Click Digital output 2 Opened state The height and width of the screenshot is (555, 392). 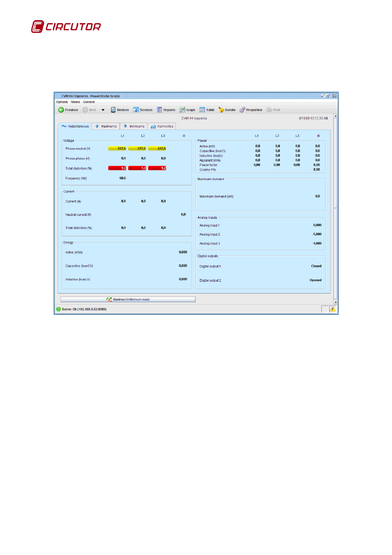tap(316, 280)
